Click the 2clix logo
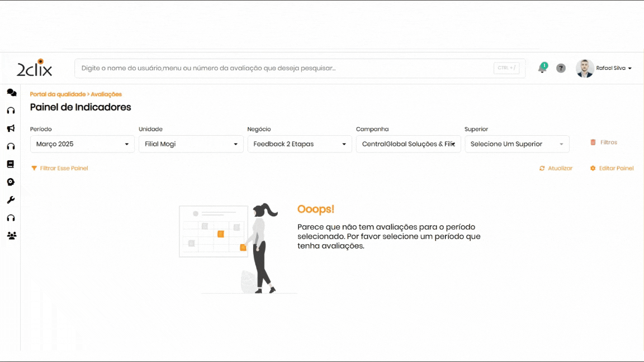 click(35, 68)
